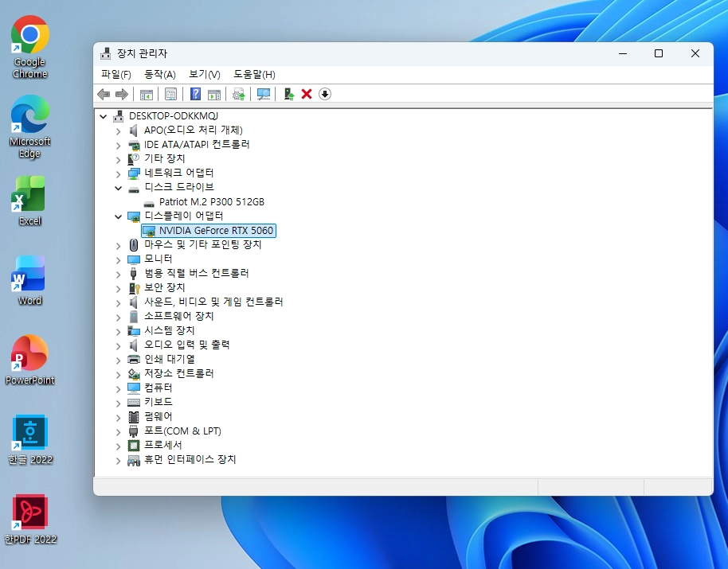
Task: Expand the 펌웨어 category
Action: [x=119, y=418]
